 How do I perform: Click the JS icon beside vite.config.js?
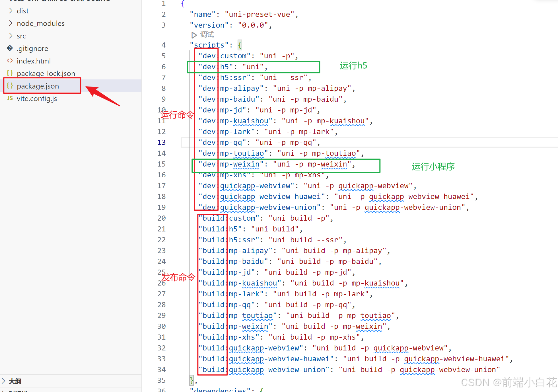pyautogui.click(x=10, y=98)
